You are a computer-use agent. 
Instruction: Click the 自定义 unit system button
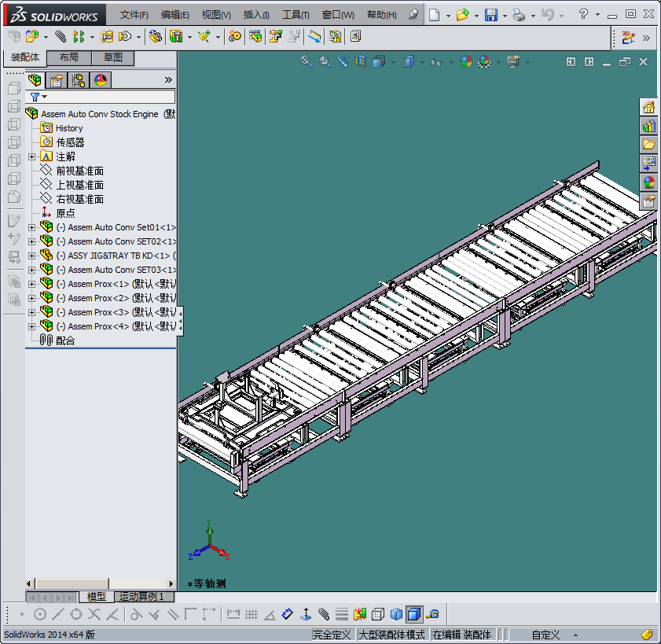545,635
